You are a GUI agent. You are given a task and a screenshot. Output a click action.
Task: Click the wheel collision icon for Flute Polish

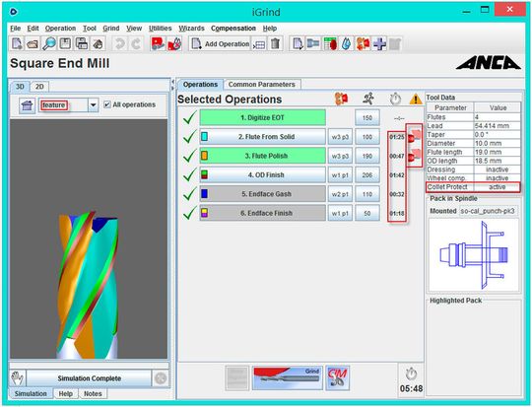click(x=414, y=156)
